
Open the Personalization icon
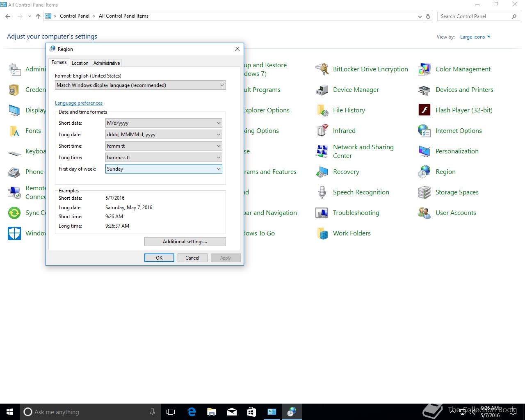(x=425, y=151)
